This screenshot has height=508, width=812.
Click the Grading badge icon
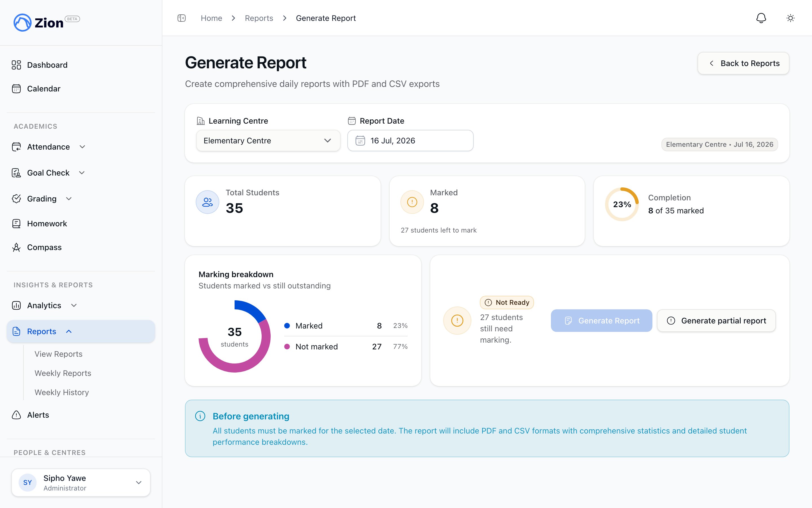pyautogui.click(x=16, y=199)
